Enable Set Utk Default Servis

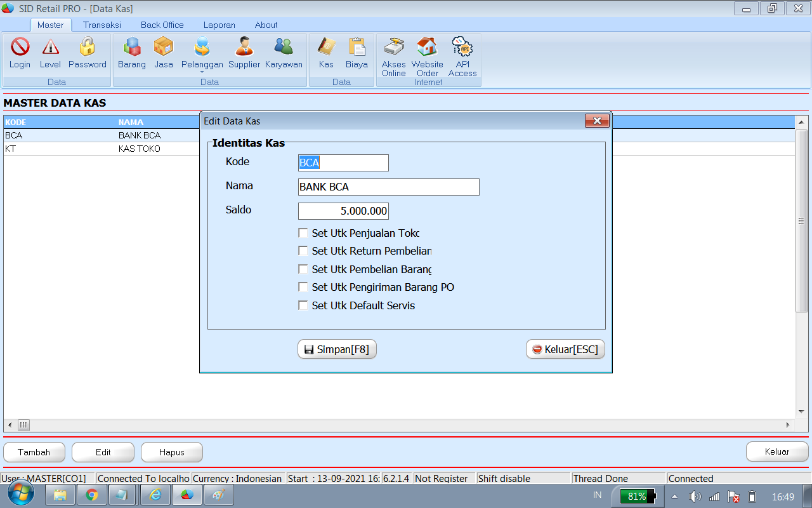point(303,305)
